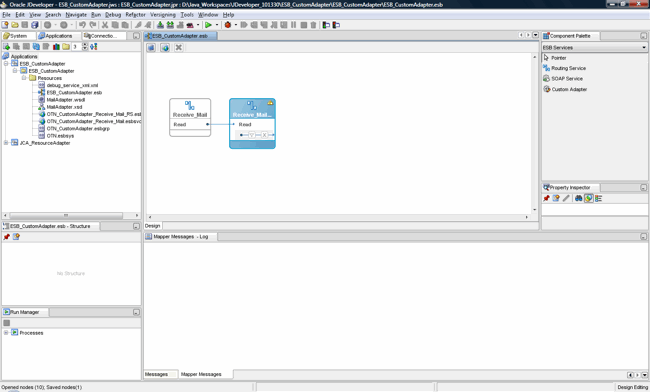Toggle the filter icon on Receive_Mail routing service
The height and width of the screenshot is (392, 650).
click(252, 135)
